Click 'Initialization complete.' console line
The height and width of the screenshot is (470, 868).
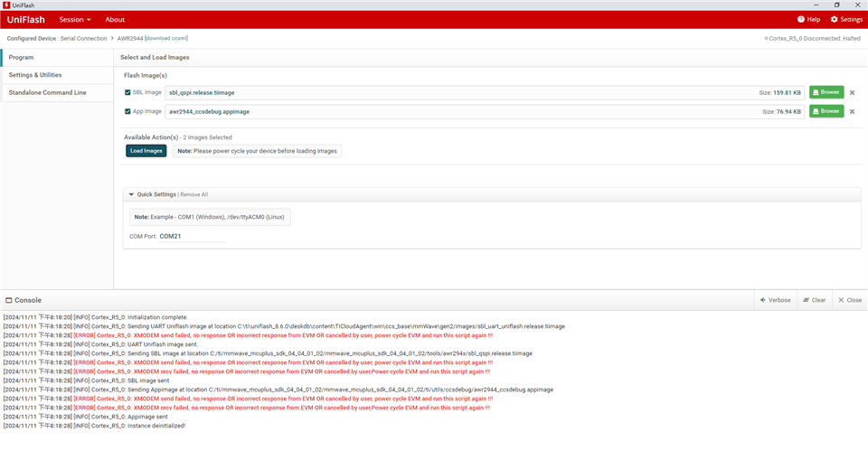click(95, 317)
